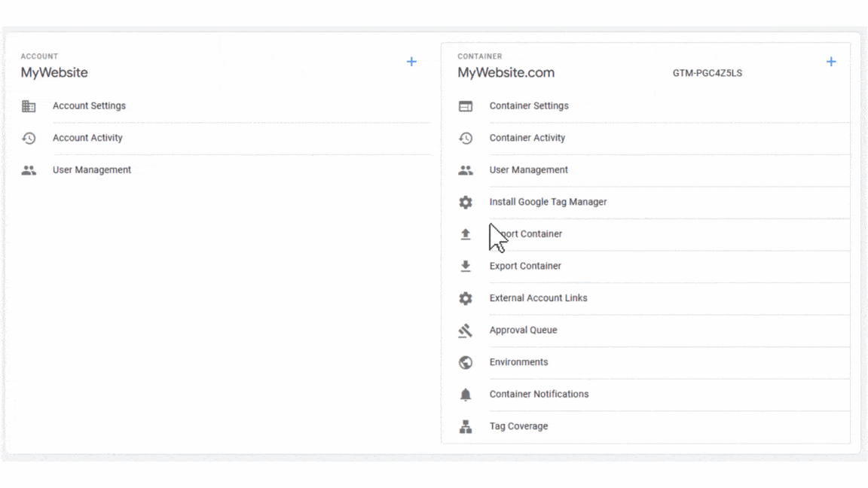The height and width of the screenshot is (488, 868).
Task: Click the account User Management people icon
Action: (x=29, y=170)
